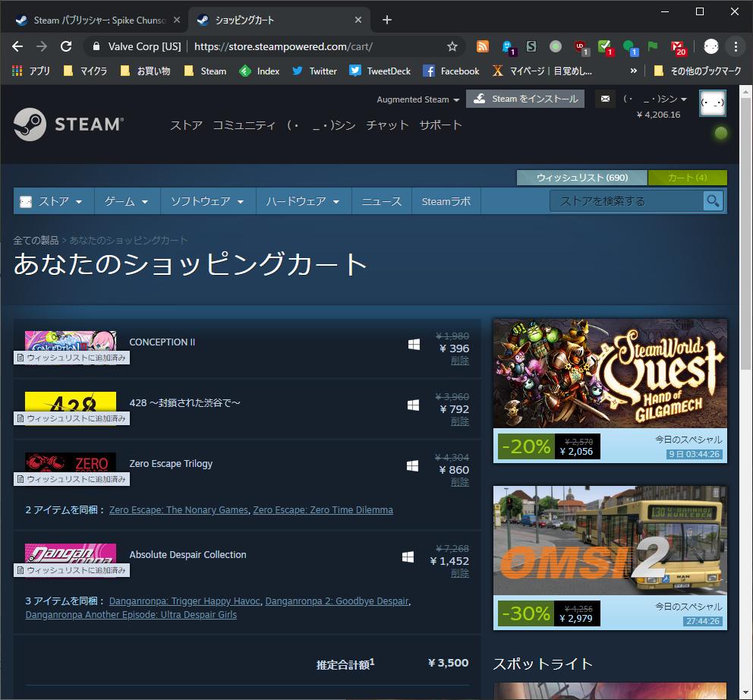The height and width of the screenshot is (700, 753).
Task: Open the Gmail checker extension with badge 20
Action: tap(679, 47)
